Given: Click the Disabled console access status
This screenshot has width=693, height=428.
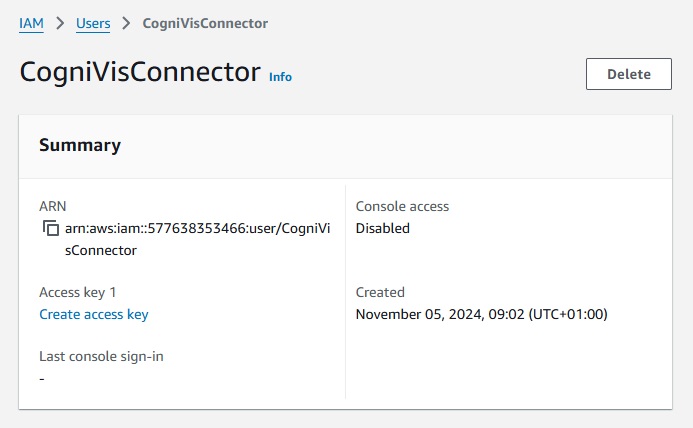Looking at the screenshot, I should tap(382, 228).
